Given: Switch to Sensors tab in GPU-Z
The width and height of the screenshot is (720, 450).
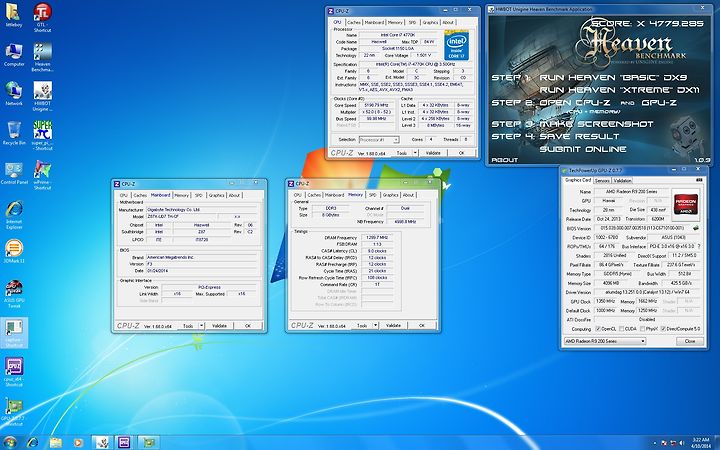Looking at the screenshot, I should point(602,180).
